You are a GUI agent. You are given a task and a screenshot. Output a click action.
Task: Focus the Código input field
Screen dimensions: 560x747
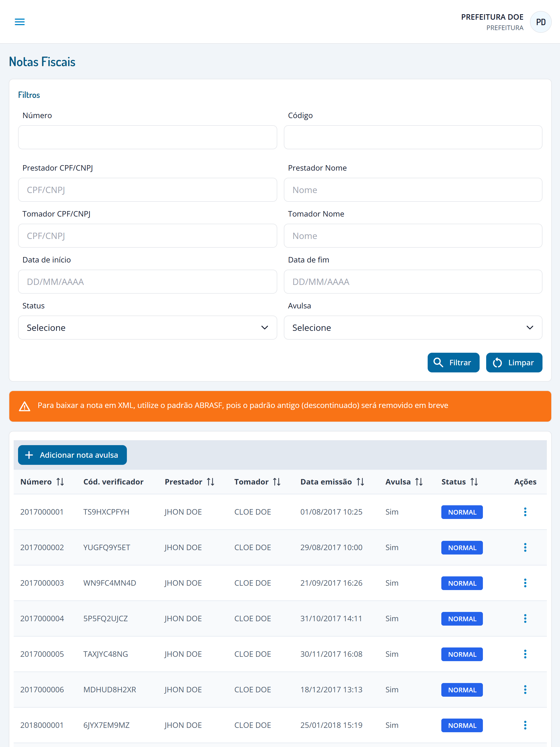[413, 137]
